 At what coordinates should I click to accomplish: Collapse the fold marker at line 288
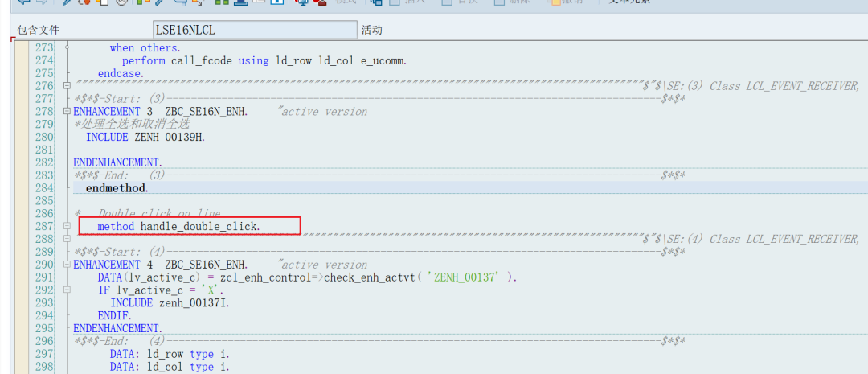pyautogui.click(x=67, y=239)
